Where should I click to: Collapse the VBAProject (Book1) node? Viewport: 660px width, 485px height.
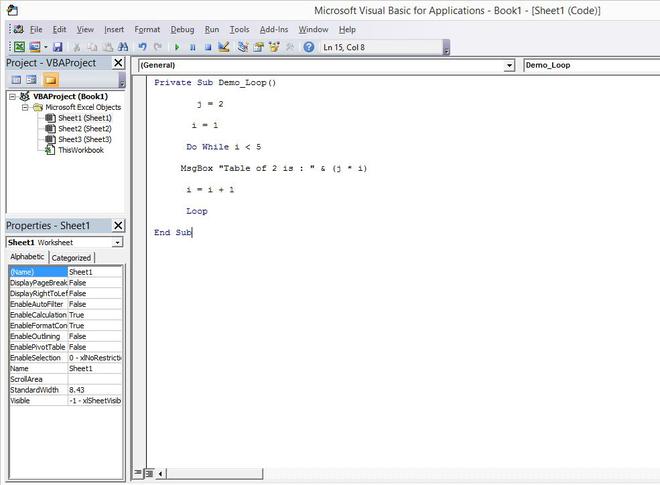12,96
